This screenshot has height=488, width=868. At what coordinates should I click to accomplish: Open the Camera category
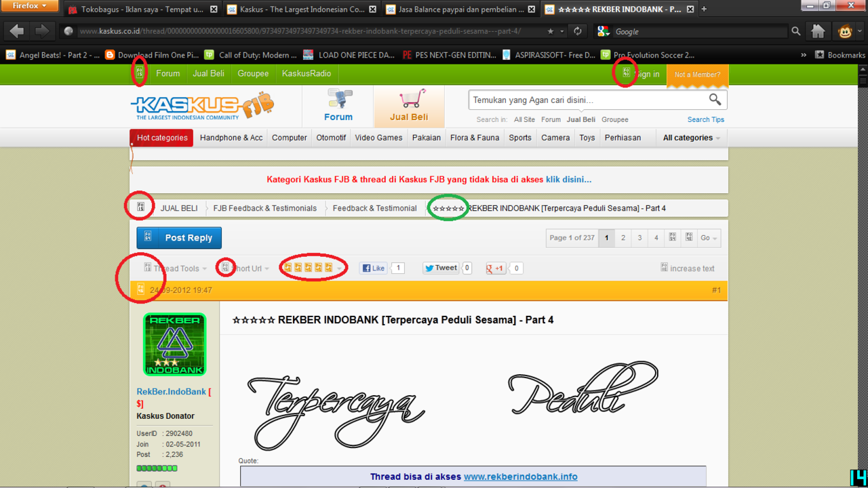coord(555,138)
